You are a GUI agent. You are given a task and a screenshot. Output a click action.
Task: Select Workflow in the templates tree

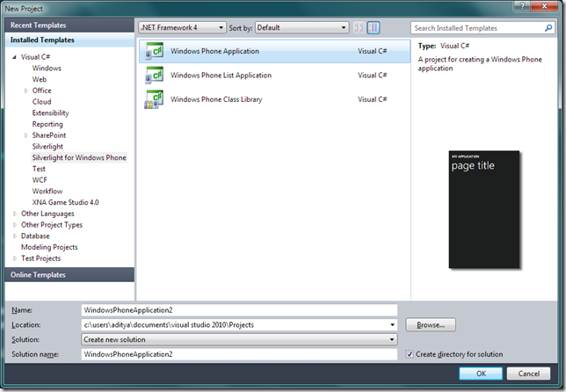pos(47,192)
